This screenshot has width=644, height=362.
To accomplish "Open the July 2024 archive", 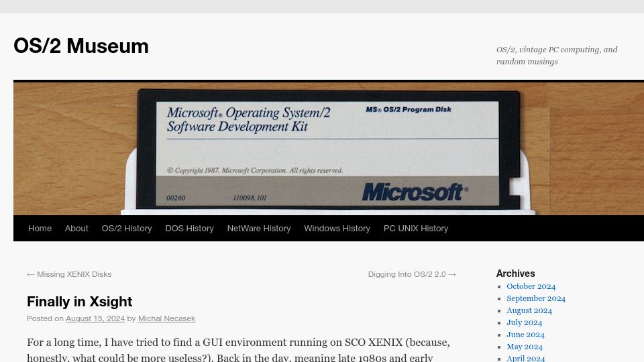I will coord(524,322).
